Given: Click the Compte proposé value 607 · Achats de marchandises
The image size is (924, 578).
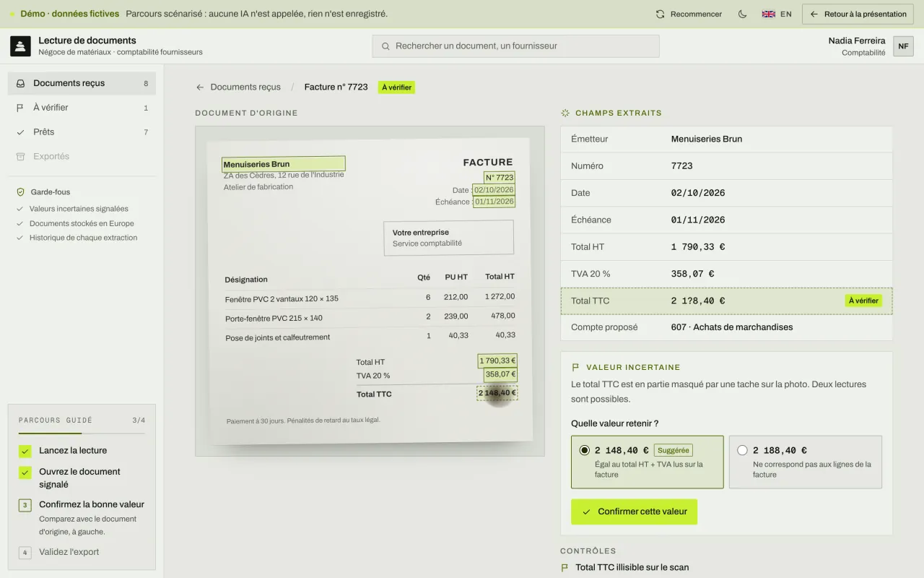Looking at the screenshot, I should [732, 327].
